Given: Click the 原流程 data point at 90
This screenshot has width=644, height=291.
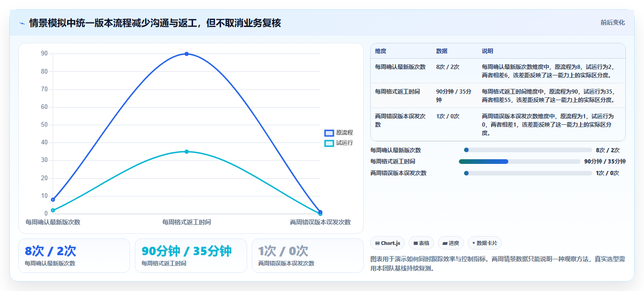Looking at the screenshot, I should 187,54.
